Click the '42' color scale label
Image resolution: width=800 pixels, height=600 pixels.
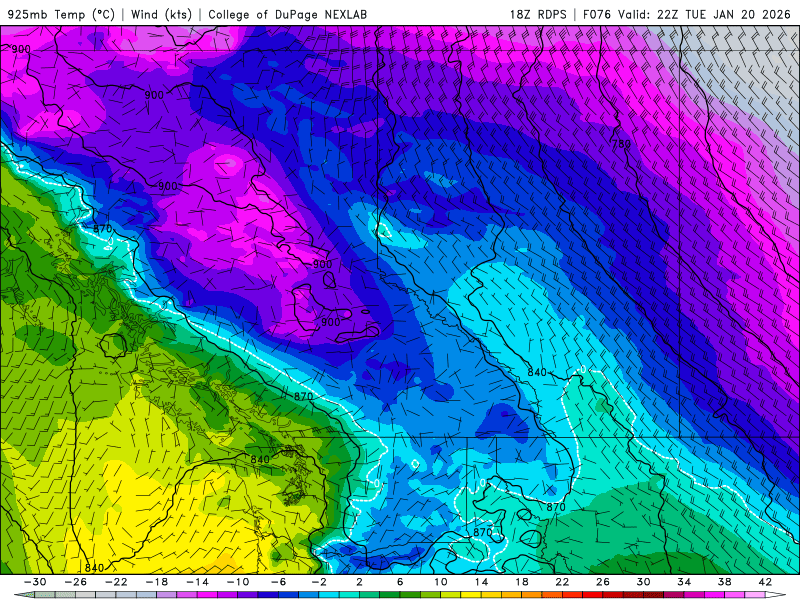(765, 582)
